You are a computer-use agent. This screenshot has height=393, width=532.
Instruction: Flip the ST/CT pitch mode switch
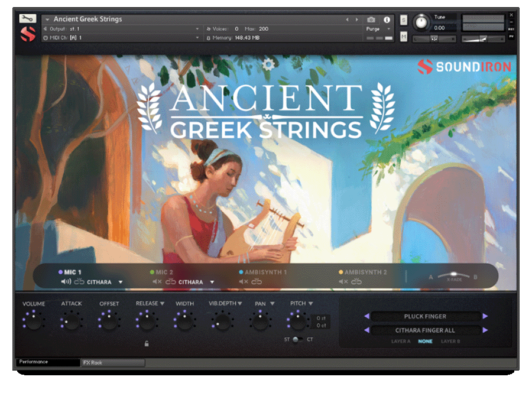(x=297, y=339)
